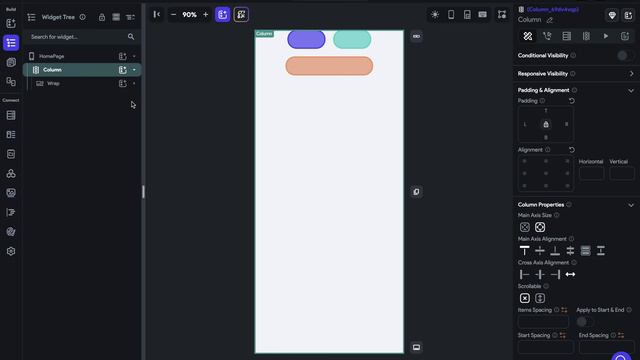Zoom out the canvas
The image size is (640, 360).
point(173,15)
